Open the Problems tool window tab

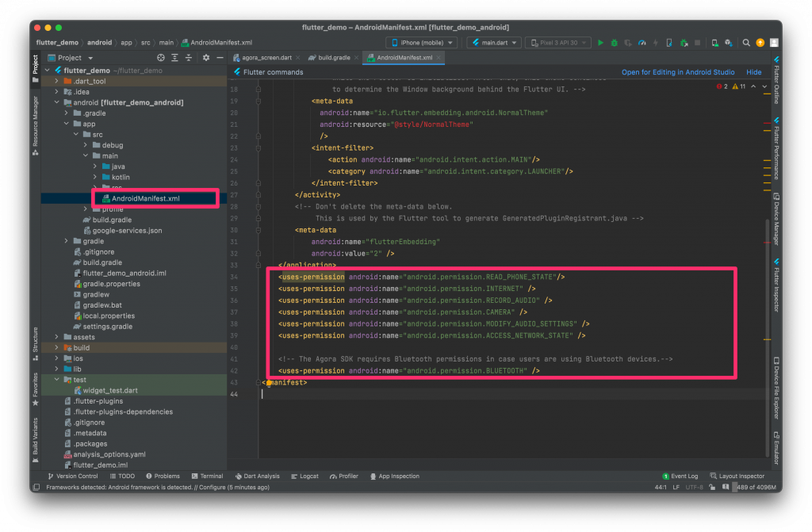click(x=163, y=476)
